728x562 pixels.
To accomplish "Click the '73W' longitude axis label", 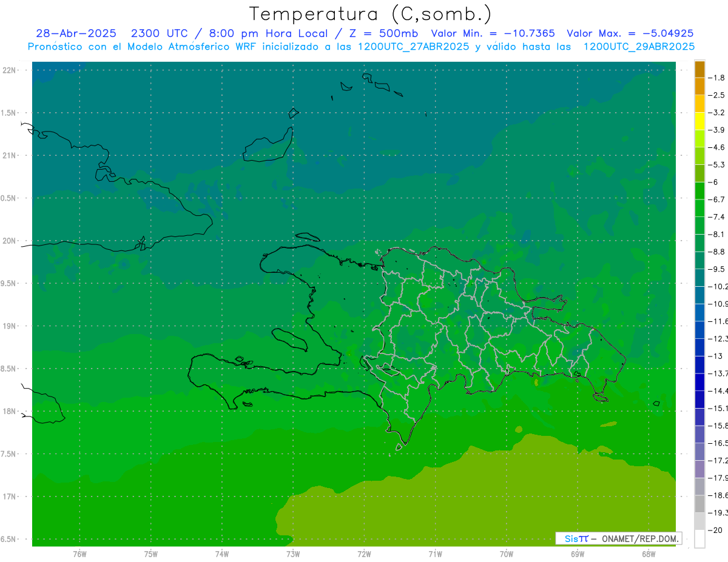I will 293,554.
